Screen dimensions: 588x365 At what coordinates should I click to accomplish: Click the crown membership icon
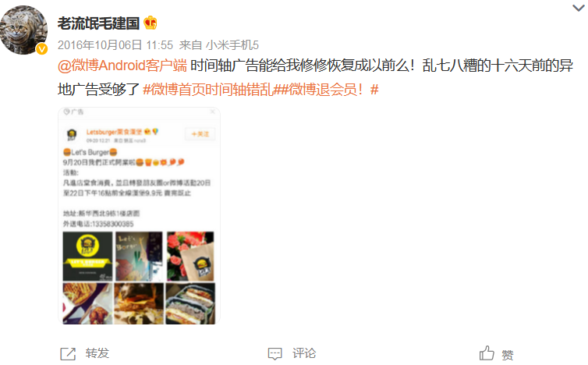(151, 23)
